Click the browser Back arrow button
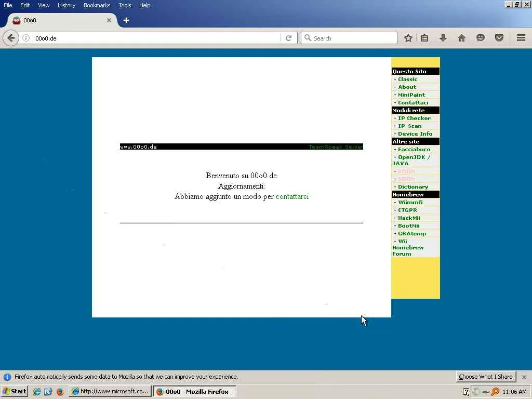Viewport: 532px width, 399px height. [x=10, y=38]
